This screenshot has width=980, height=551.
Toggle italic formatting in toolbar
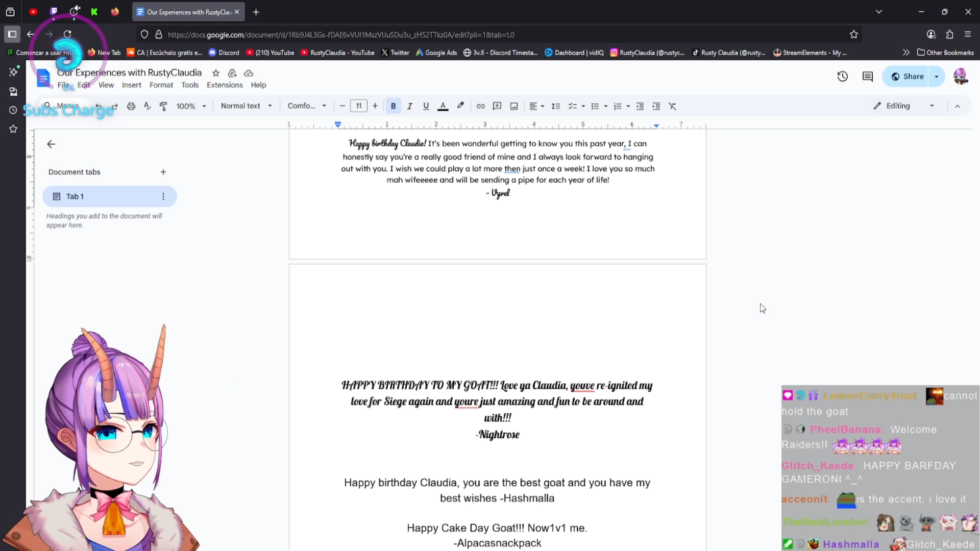point(409,106)
